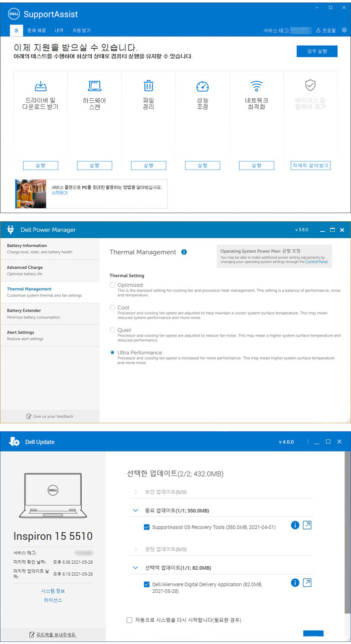The width and height of the screenshot is (351, 644).
Task: Uncheck Dell/Alienware Digital Delivery Application update
Action: point(146,584)
